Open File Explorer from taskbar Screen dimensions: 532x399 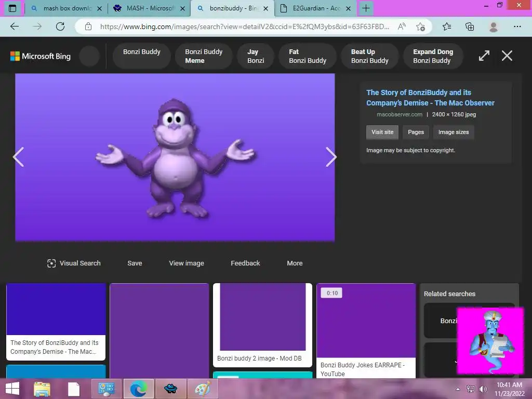43,389
